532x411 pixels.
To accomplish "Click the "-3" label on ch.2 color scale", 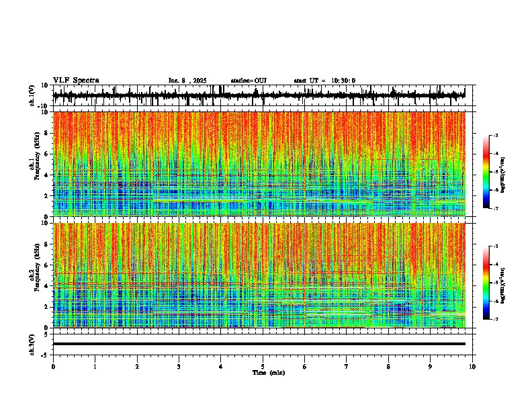I will tap(495, 246).
